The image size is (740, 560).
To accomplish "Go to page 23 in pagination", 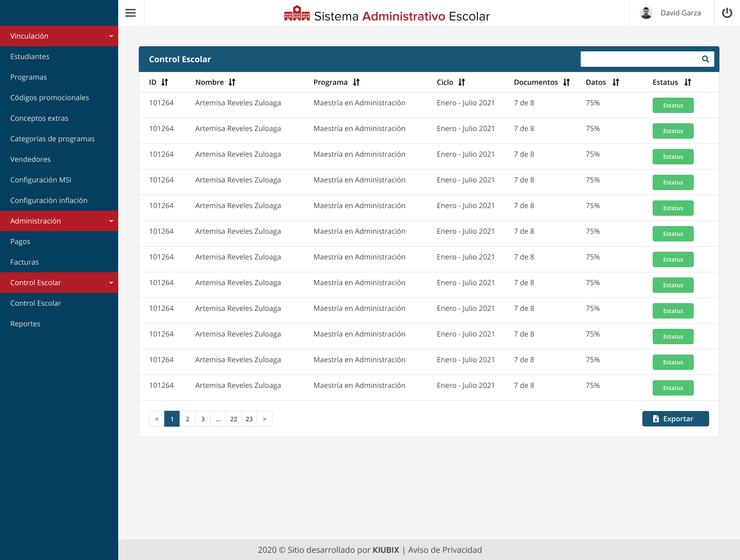I will click(x=249, y=419).
